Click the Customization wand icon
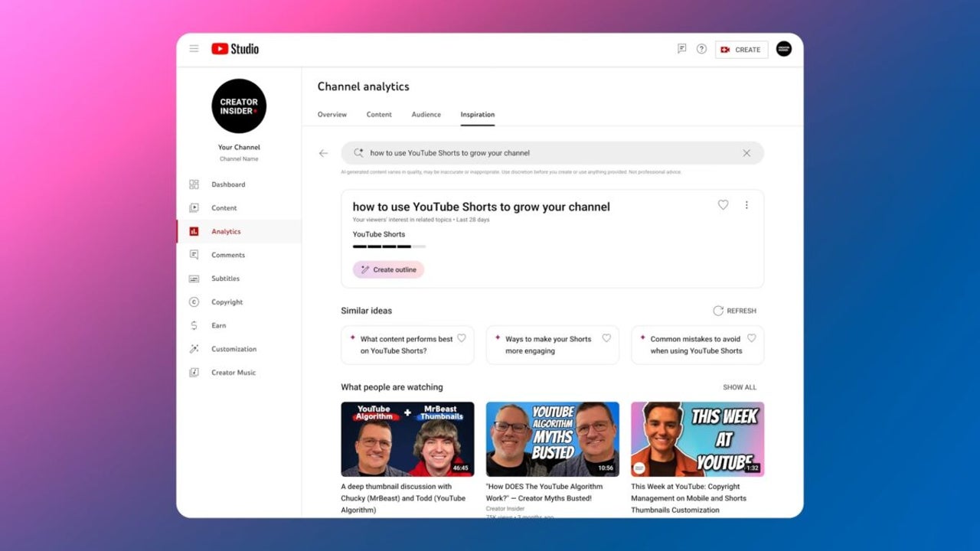980x551 pixels. click(x=194, y=349)
